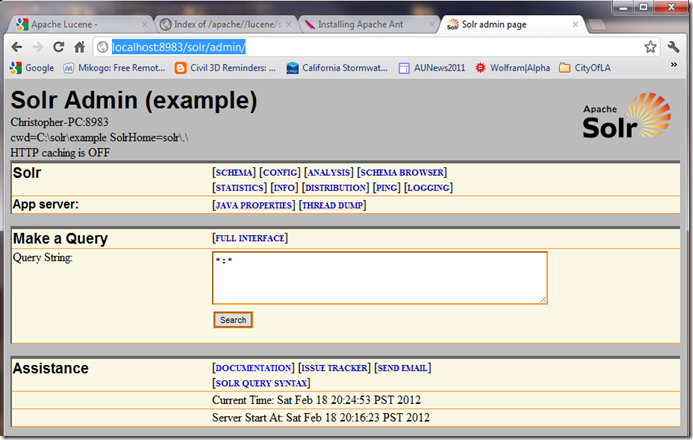Open the Civil 3D Reminders bookmark

(225, 68)
